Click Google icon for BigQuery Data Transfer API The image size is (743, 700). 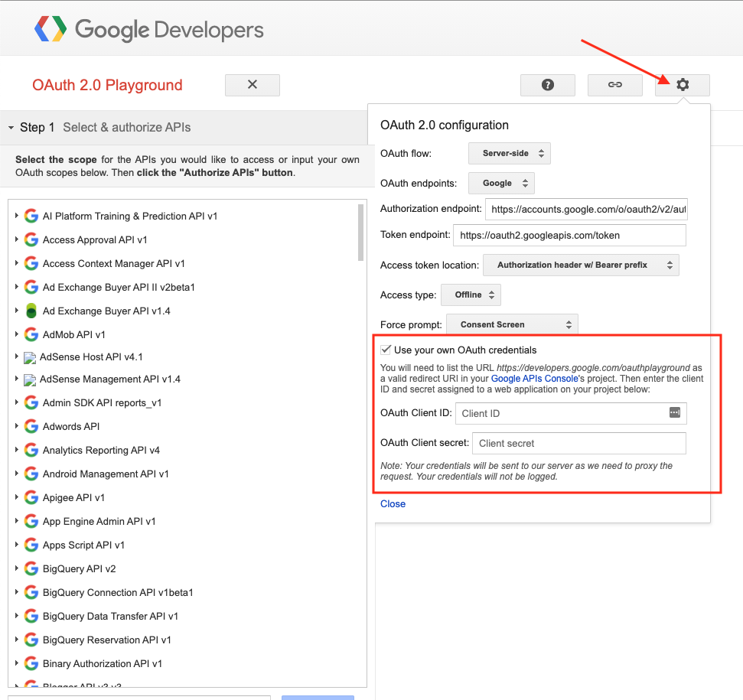pos(31,616)
